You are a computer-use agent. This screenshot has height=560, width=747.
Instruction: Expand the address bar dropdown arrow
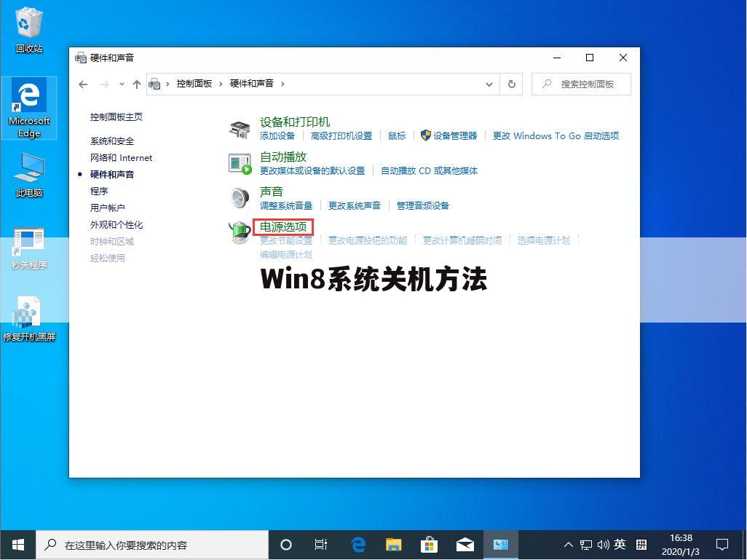click(489, 84)
